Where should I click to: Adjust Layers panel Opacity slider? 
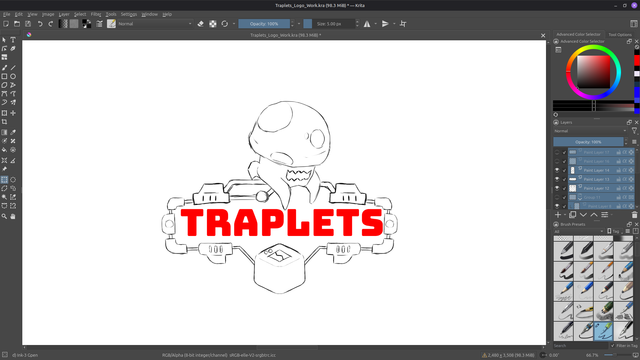click(588, 142)
